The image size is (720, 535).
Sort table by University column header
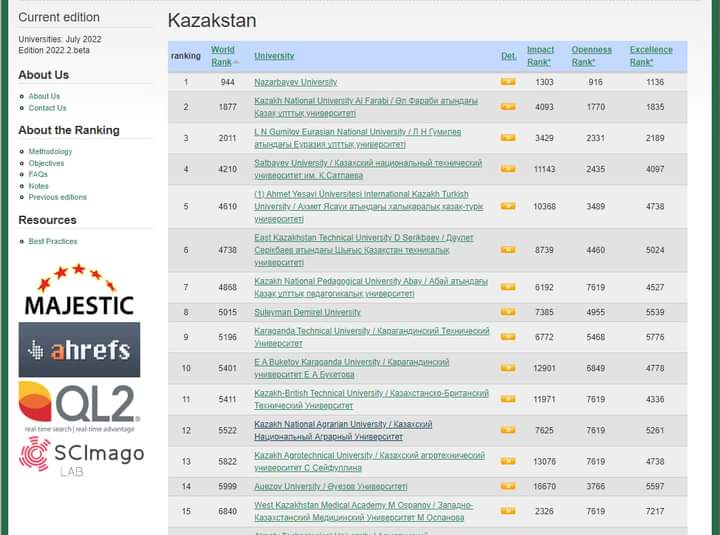point(274,56)
